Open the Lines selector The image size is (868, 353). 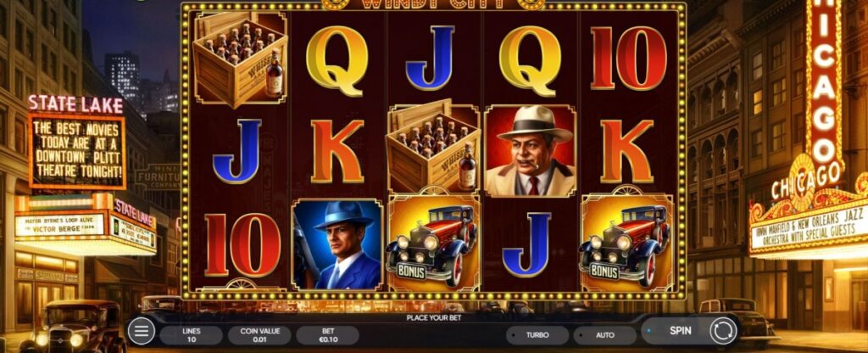coord(191,335)
